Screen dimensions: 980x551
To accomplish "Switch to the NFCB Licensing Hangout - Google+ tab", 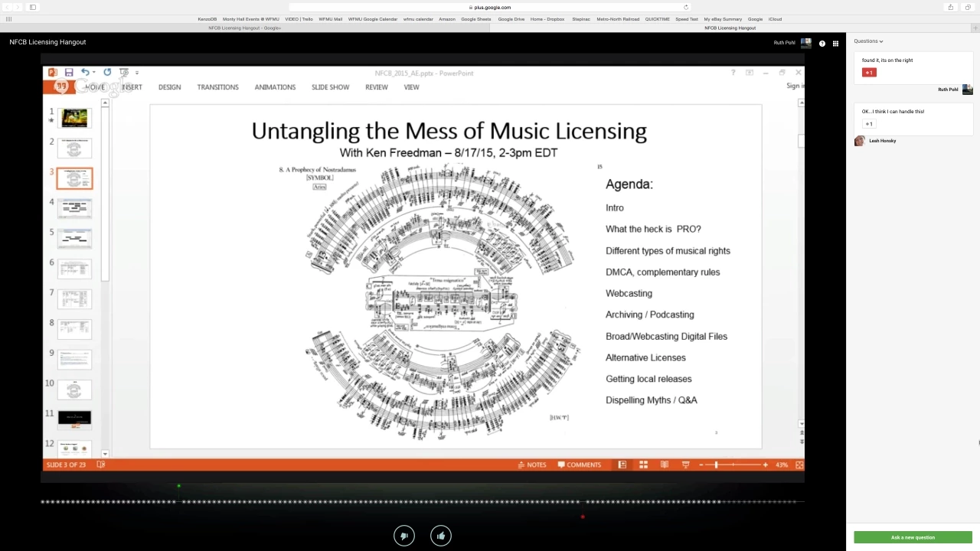I will (x=244, y=28).
